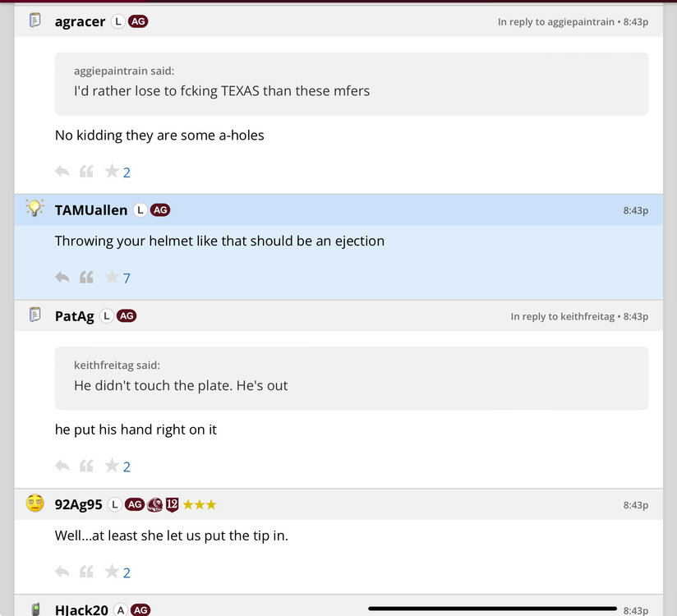The height and width of the screenshot is (616, 677).
Task: Click reply arrow under agracer's post
Action: click(62, 172)
